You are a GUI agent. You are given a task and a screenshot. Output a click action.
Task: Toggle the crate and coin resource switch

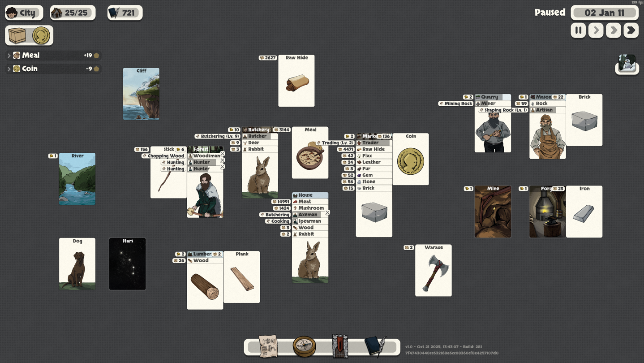(x=29, y=36)
